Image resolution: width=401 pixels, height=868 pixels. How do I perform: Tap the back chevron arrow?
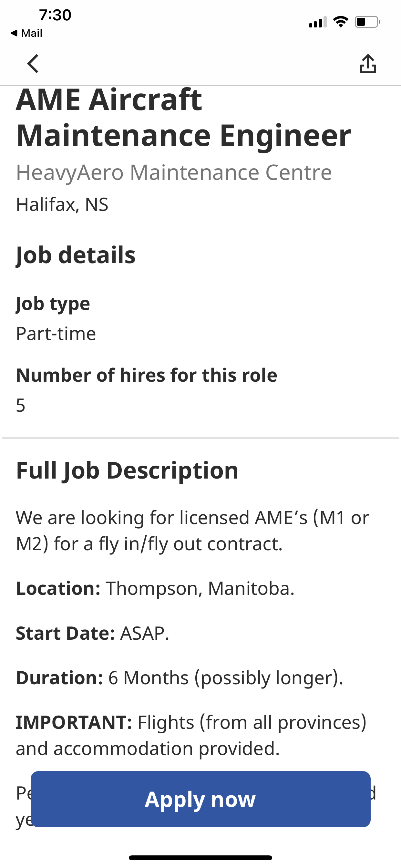point(33,64)
